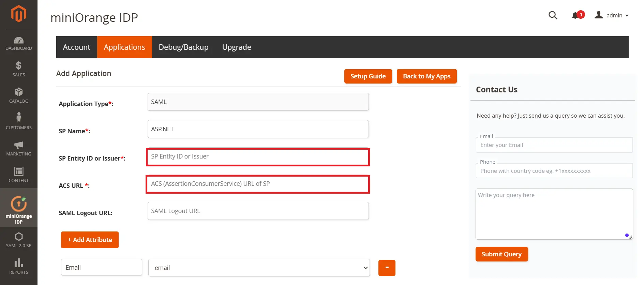Switch to the Applications tab
The width and height of the screenshot is (644, 285).
point(124,47)
